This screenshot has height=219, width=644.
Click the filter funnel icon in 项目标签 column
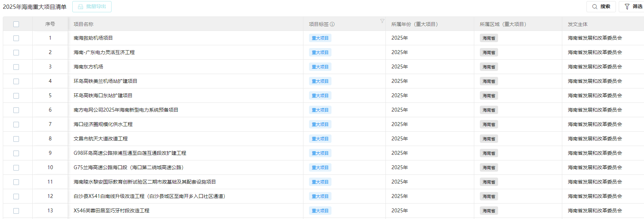coord(382,21)
